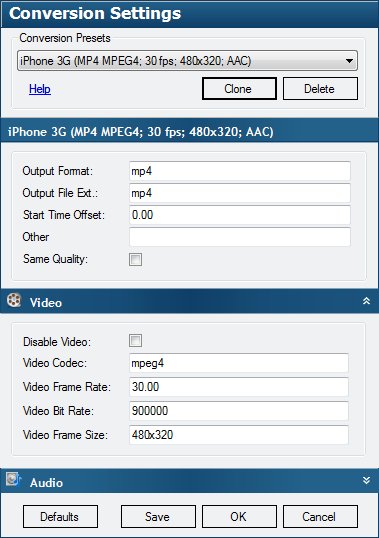Click the Other label

point(36,237)
